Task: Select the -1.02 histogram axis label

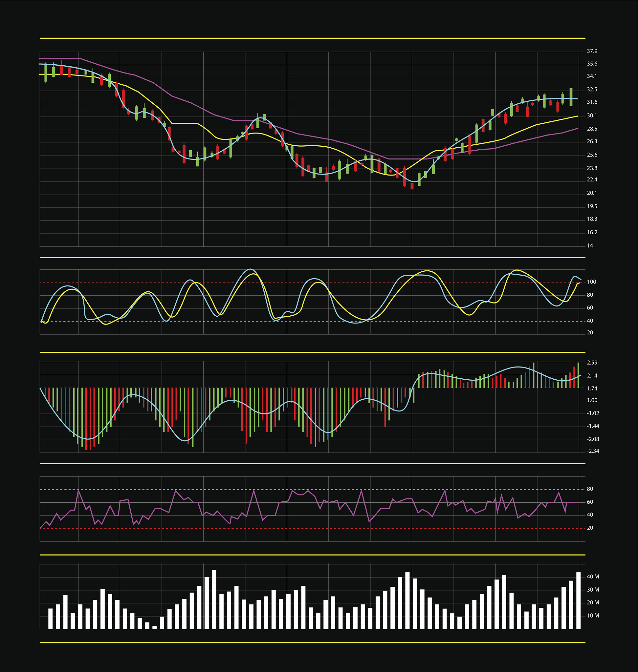Action: [x=593, y=413]
